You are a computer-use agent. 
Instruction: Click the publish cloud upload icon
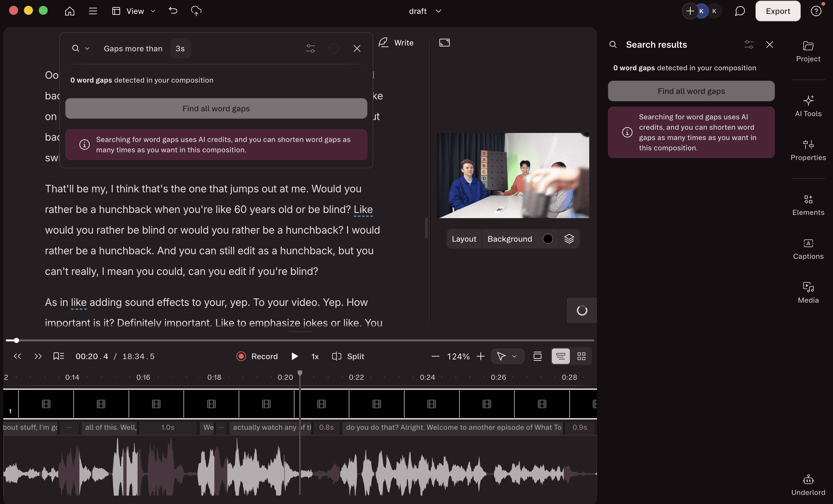point(196,11)
